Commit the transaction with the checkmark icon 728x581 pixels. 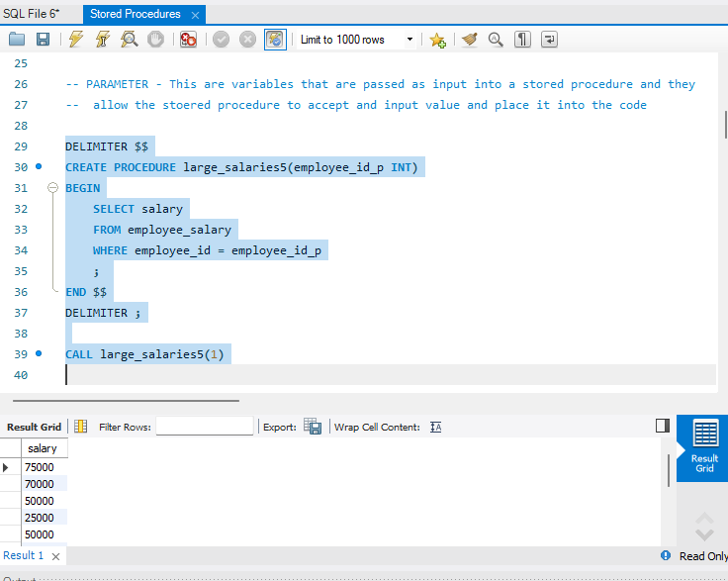(x=221, y=40)
